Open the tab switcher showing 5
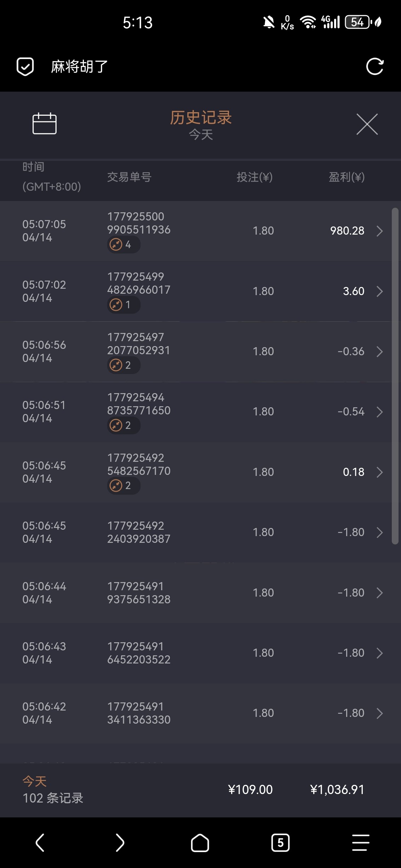The height and width of the screenshot is (868, 401). (x=280, y=842)
